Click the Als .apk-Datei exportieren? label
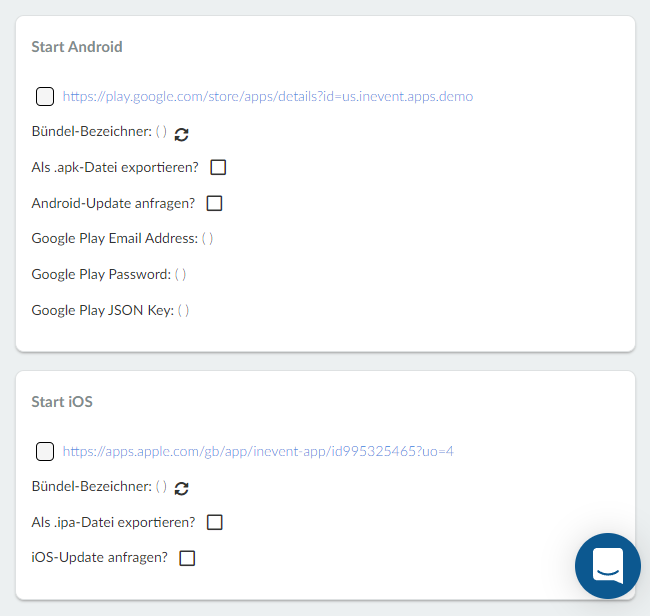This screenshot has width=650, height=616. [x=115, y=167]
